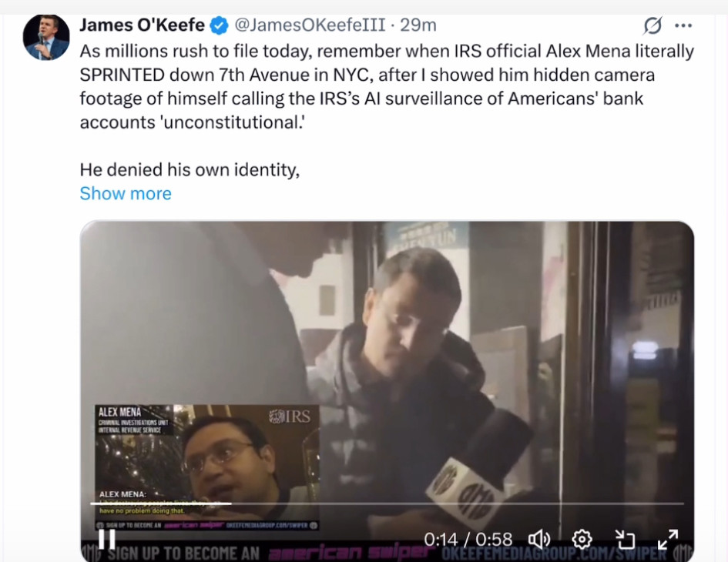Open the @JamesOKeefeIII handle link
This screenshot has width=728, height=562.
[310, 25]
